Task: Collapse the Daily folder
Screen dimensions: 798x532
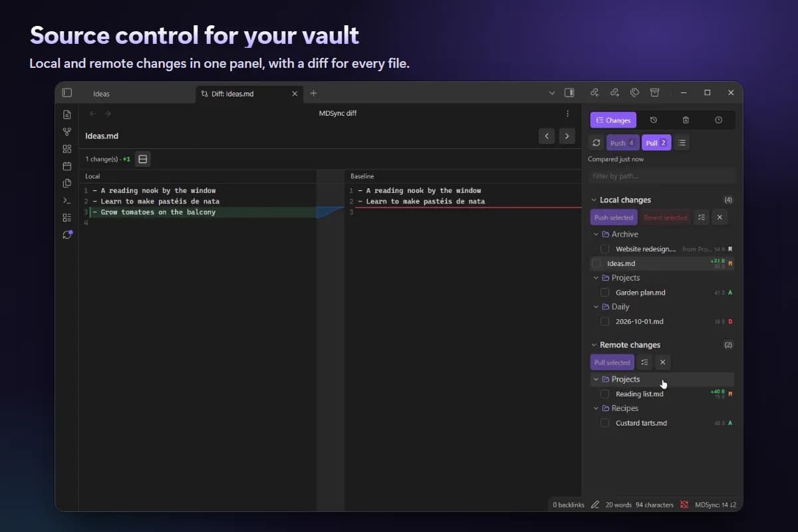Action: coord(596,307)
